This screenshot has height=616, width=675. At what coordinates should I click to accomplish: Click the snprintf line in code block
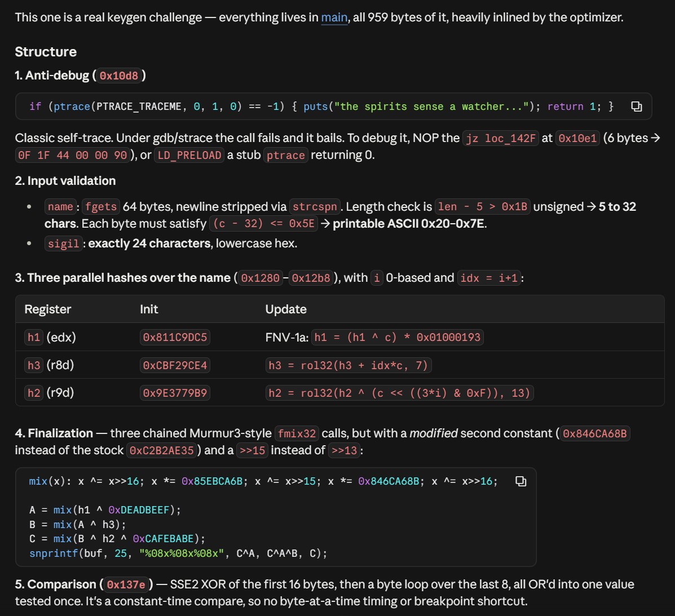178,553
